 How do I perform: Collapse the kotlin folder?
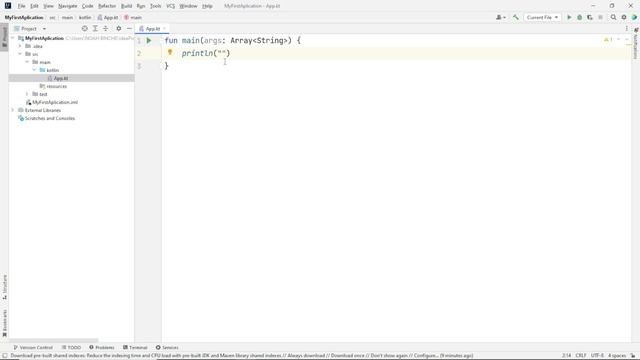click(34, 70)
